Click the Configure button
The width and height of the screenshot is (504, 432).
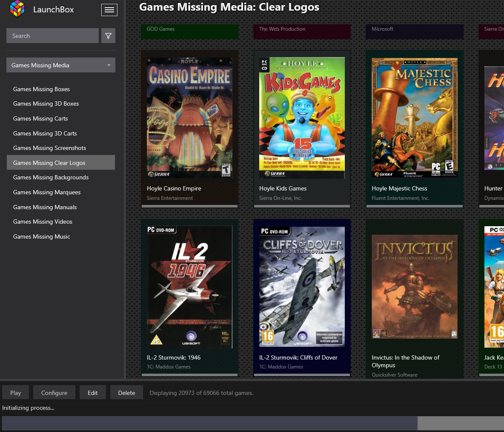coord(54,393)
